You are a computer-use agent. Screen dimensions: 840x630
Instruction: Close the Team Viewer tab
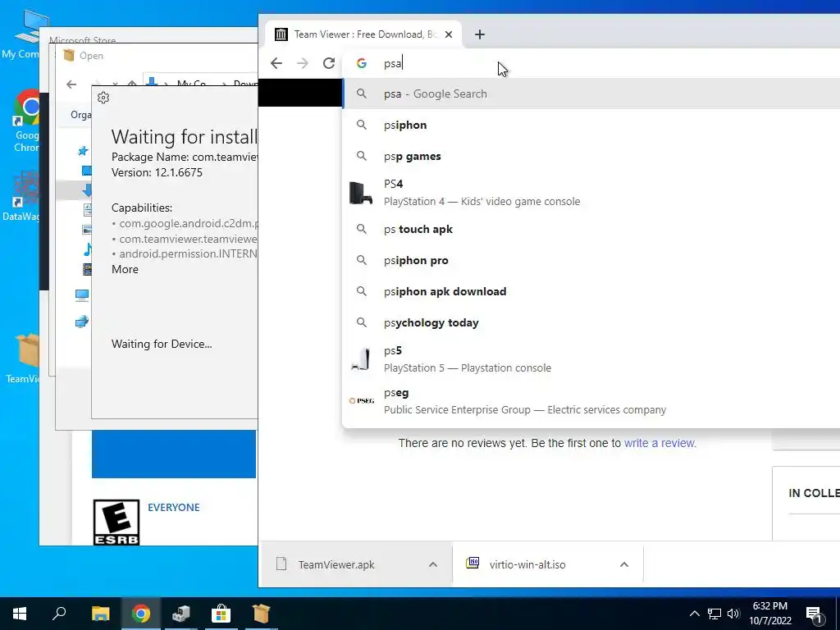pyautogui.click(x=449, y=34)
